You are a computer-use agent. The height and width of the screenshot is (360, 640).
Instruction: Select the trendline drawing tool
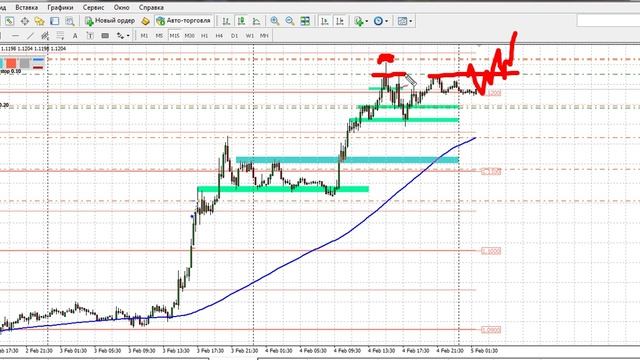click(30, 36)
